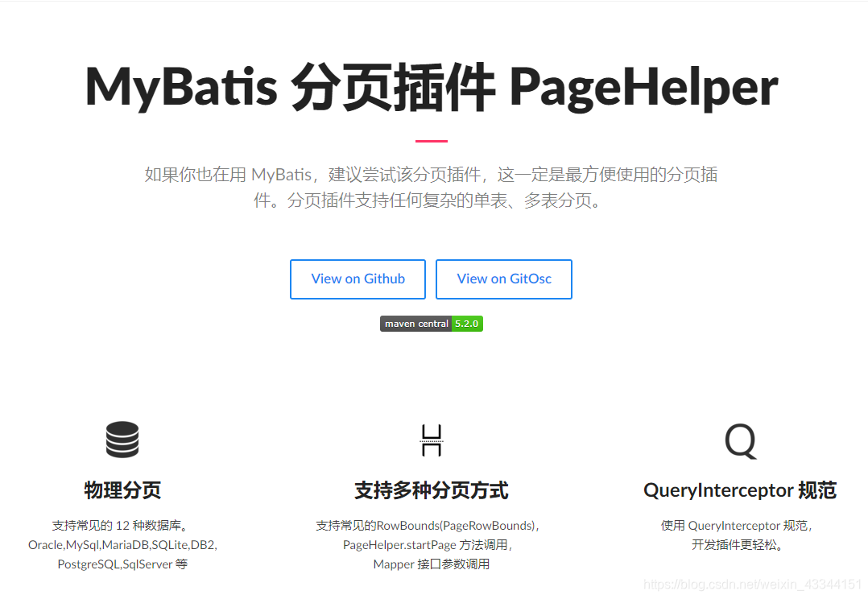Click the green 5.2.0 version badge
The width and height of the screenshot is (868, 599).
pyautogui.click(x=467, y=324)
